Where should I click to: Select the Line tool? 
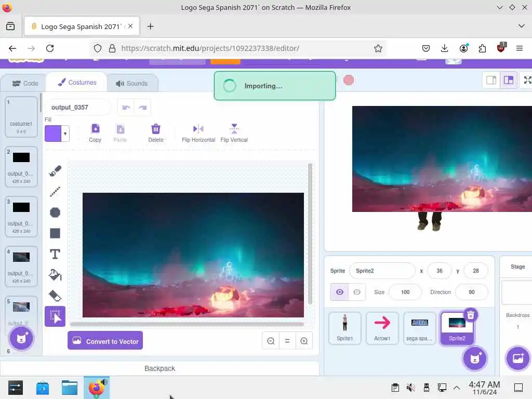tap(55, 192)
